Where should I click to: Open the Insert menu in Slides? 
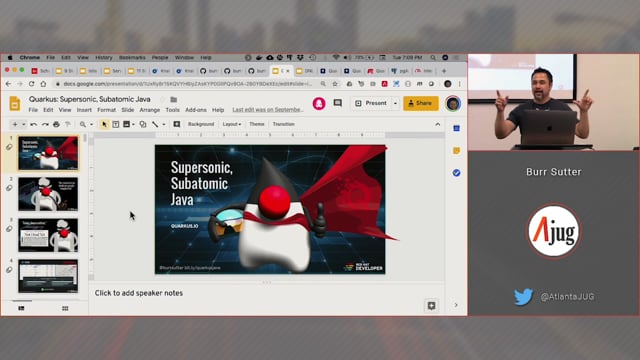[84, 110]
